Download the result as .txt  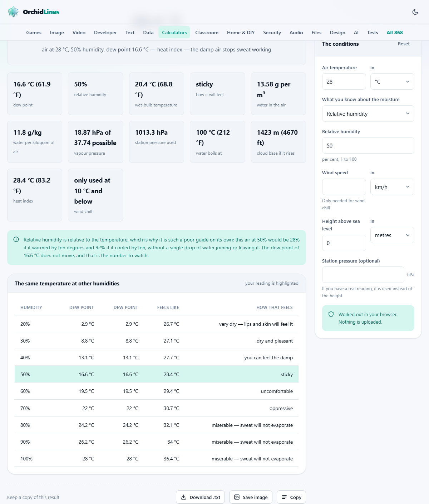click(x=201, y=497)
